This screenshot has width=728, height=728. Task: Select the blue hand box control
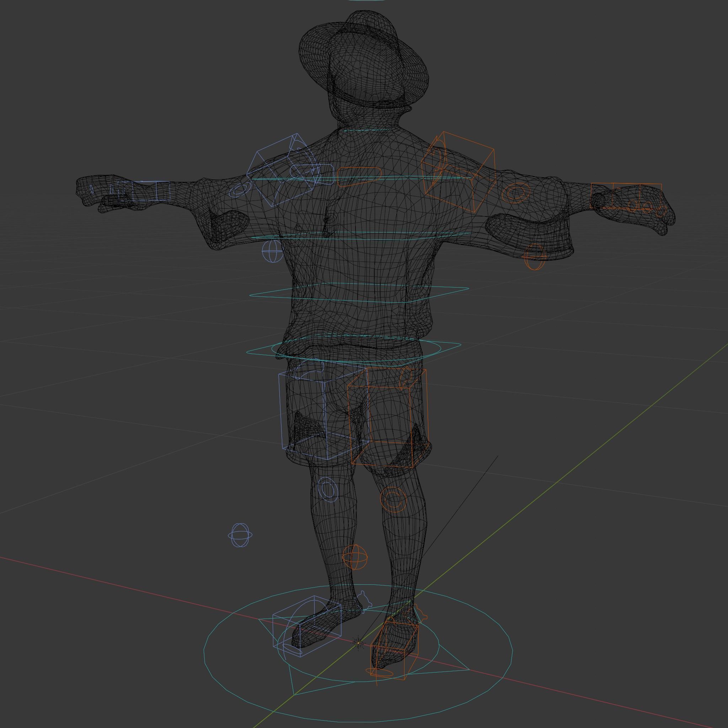(x=144, y=191)
